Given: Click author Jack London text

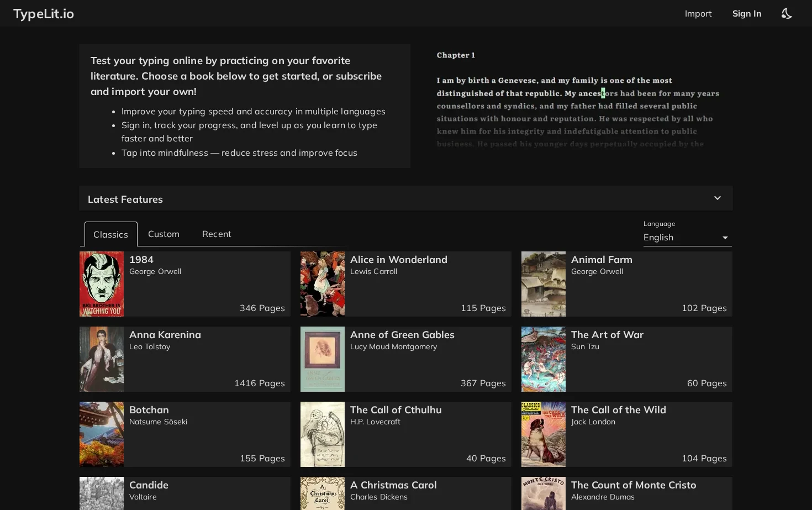Looking at the screenshot, I should click(593, 422).
